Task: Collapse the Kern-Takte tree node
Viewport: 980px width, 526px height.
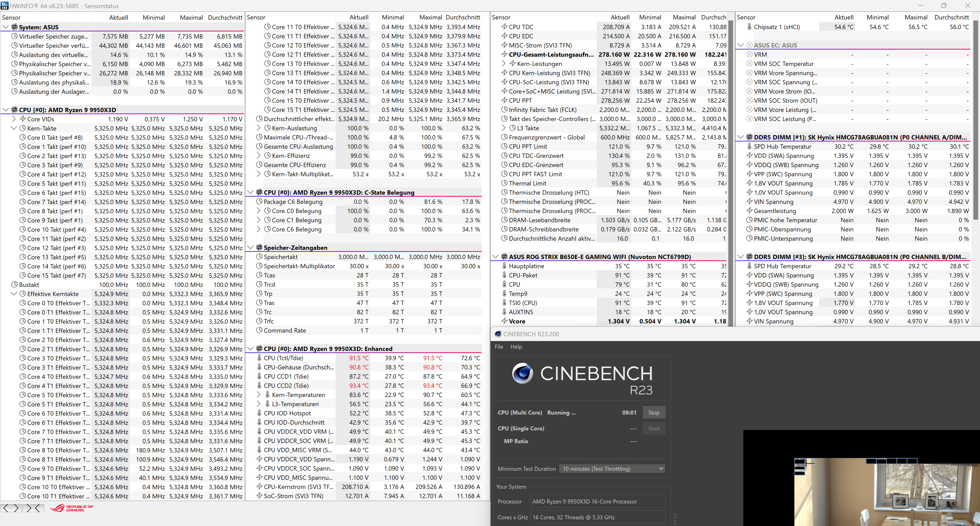Action: tap(14, 128)
